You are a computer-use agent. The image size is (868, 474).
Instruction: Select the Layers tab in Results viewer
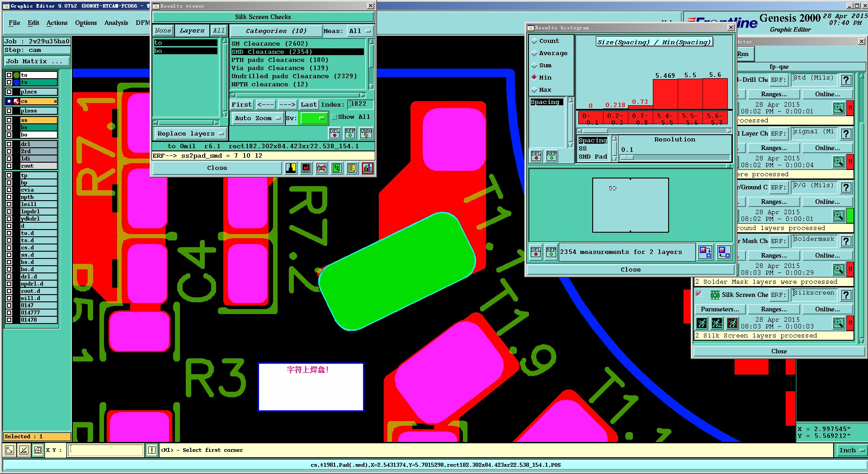[x=192, y=31]
